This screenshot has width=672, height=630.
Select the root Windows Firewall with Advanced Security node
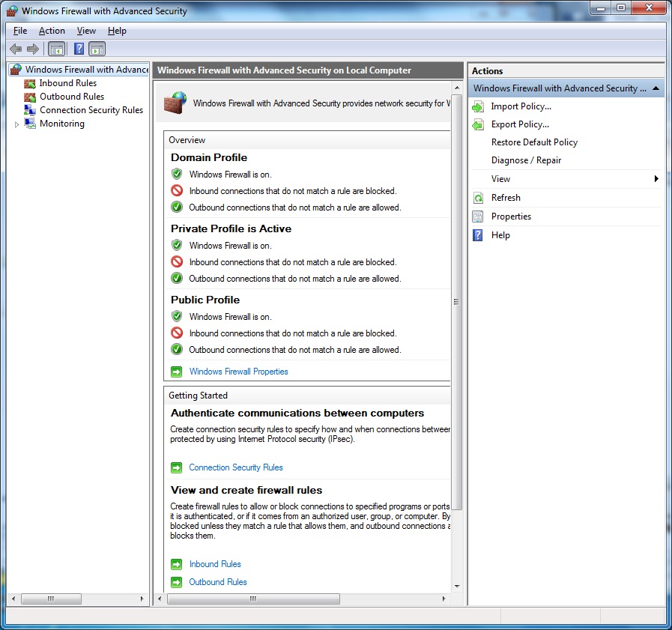point(87,70)
